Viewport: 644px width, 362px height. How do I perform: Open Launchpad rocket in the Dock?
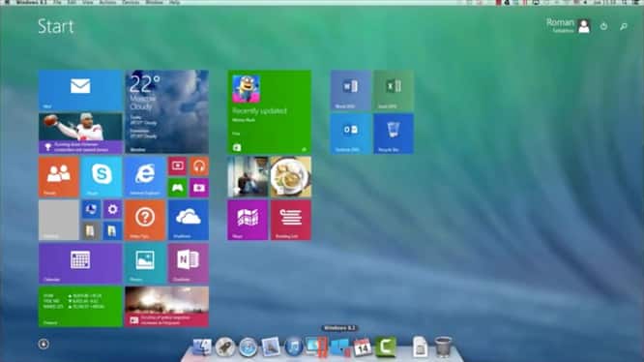pos(225,347)
